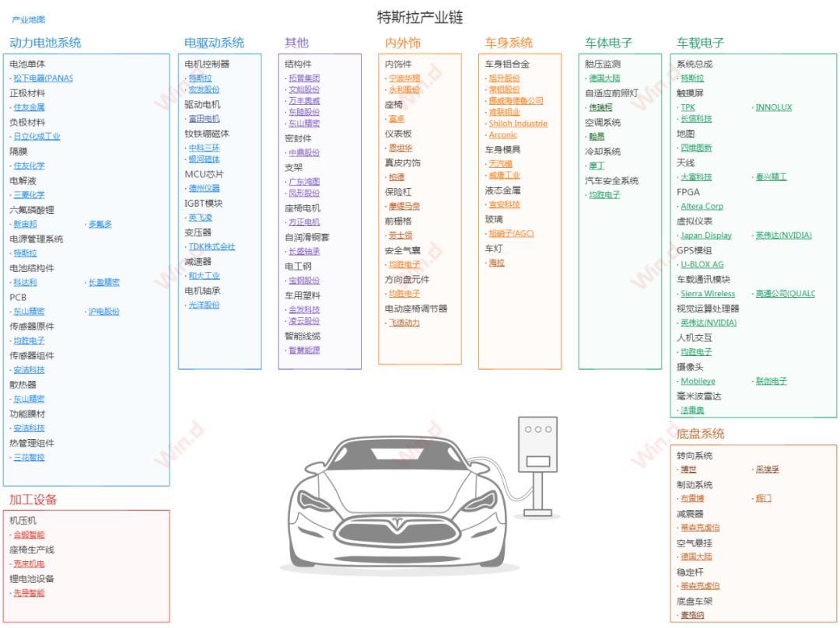The height and width of the screenshot is (628, 840).
Task: Select 日立化成工业 under 负极材料
Action: (x=37, y=137)
